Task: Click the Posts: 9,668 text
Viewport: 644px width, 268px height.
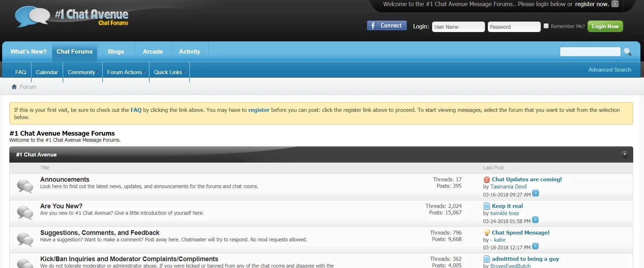Action: pyautogui.click(x=447, y=239)
